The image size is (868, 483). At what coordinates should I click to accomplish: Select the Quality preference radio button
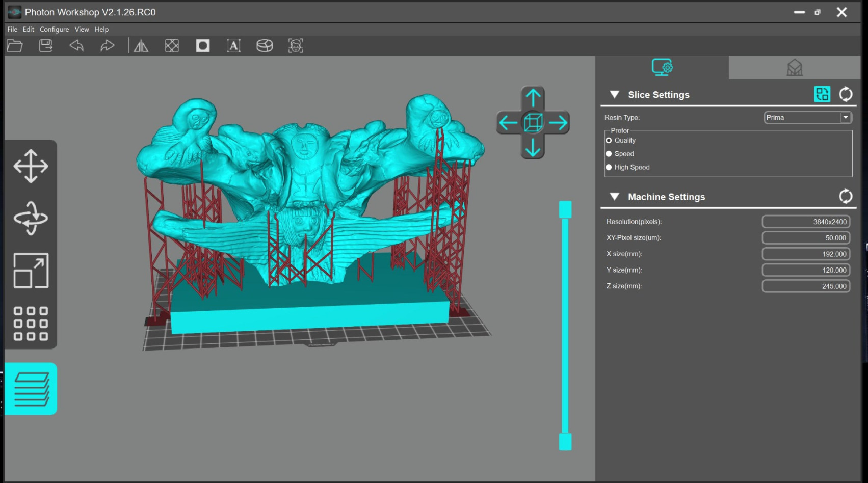click(609, 141)
